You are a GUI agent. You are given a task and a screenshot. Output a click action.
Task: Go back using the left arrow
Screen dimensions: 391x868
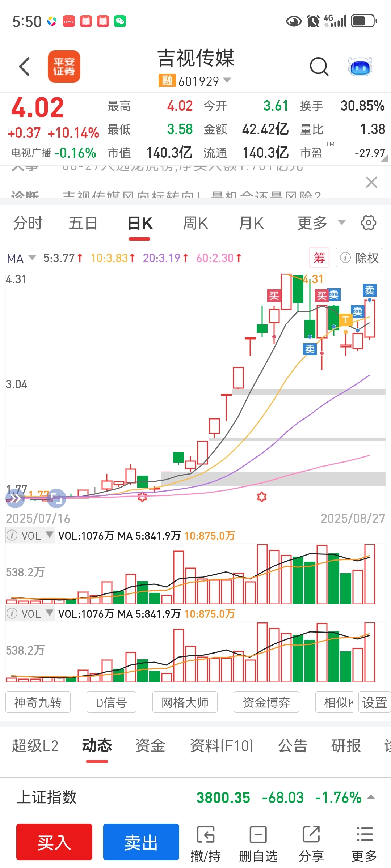[24, 67]
